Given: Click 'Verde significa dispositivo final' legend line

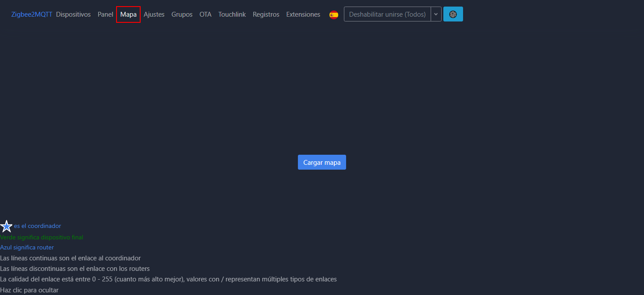Looking at the screenshot, I should point(42,237).
